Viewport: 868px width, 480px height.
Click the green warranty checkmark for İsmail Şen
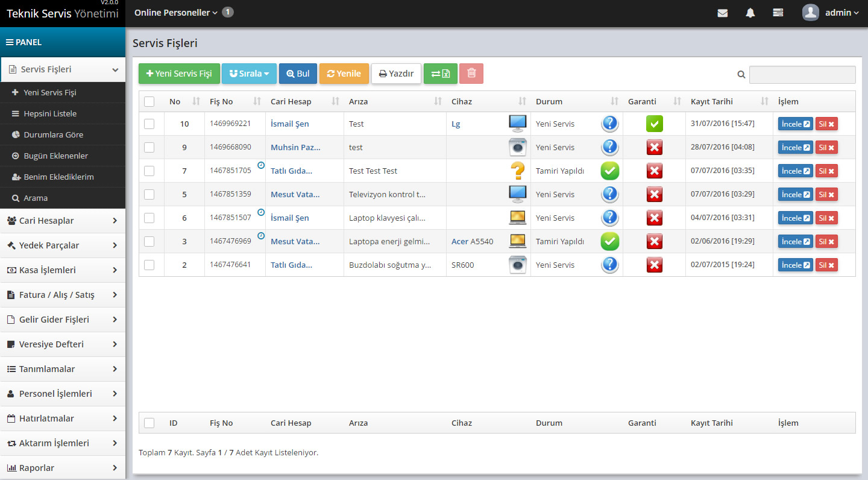point(654,124)
